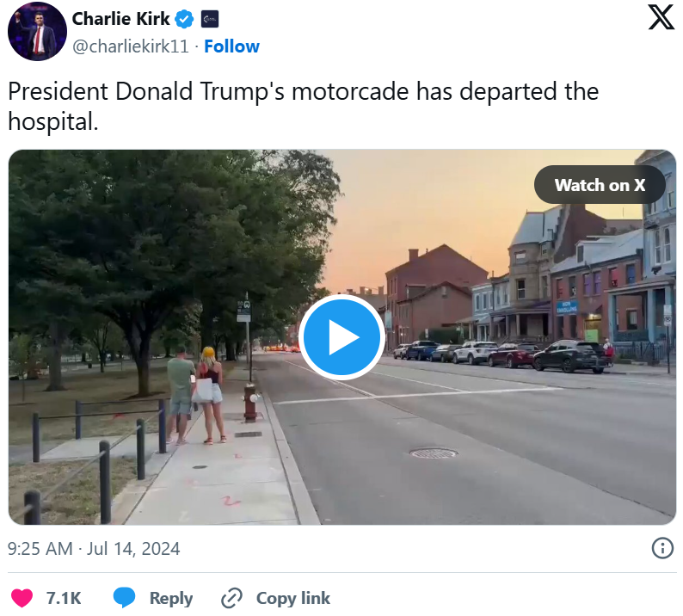Click the 7.1K likes count
The width and height of the screenshot is (683, 616).
point(64,598)
